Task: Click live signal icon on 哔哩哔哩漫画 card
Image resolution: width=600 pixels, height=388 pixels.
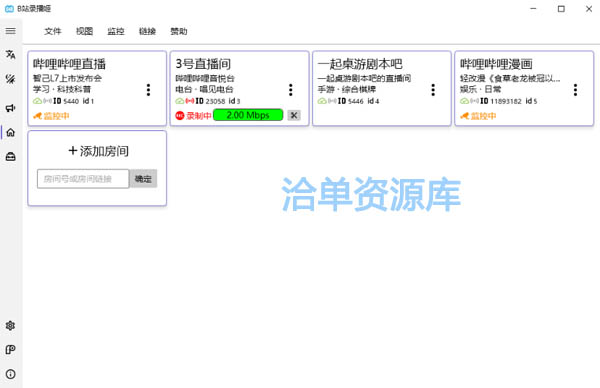Action: [x=474, y=101]
